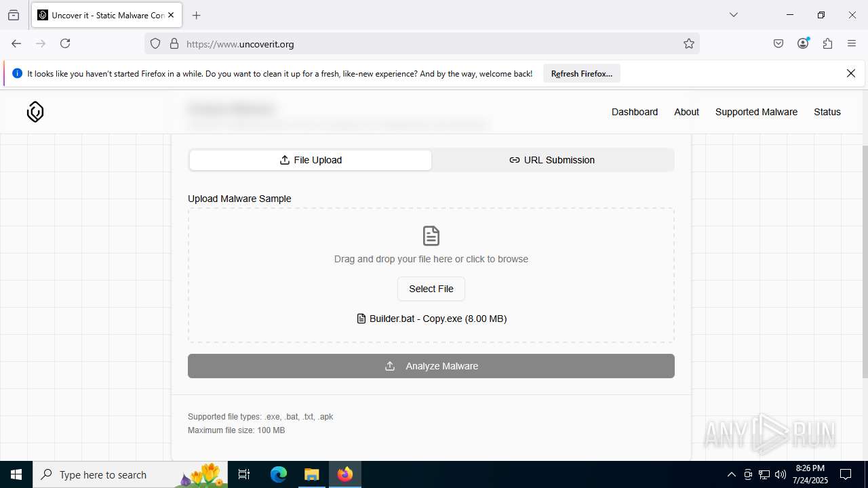Open the taskbar clock and date
The height and width of the screenshot is (488, 868).
810,474
